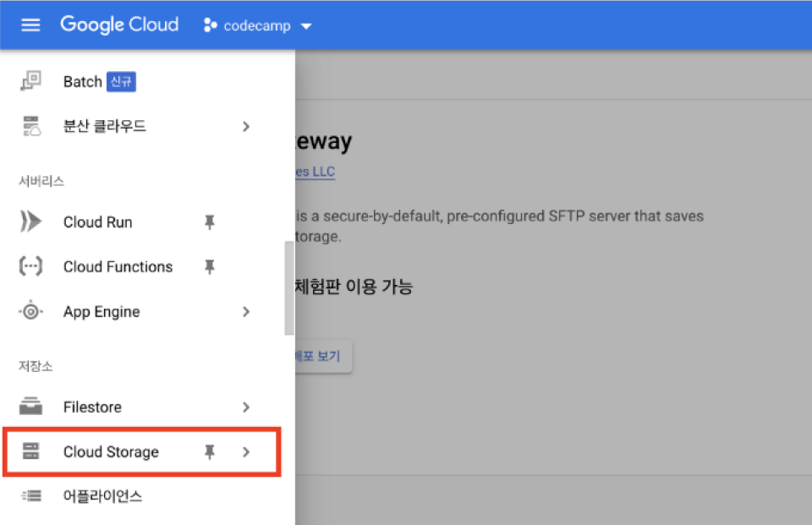812x525 pixels.
Task: Open App Engine from the menu
Action: click(x=101, y=312)
